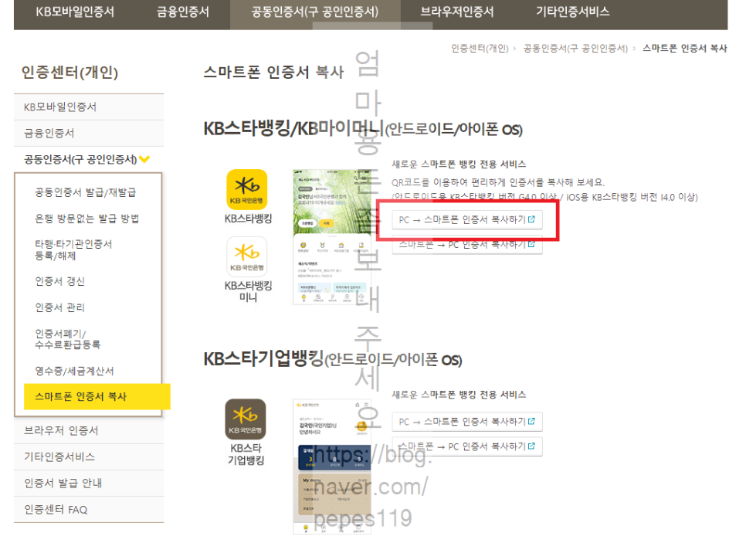Click KB스타뱅킹 PC → 스마트폰 인증서 복사하기 button
Image resolution: width=746 pixels, height=560 pixels.
[x=467, y=220]
